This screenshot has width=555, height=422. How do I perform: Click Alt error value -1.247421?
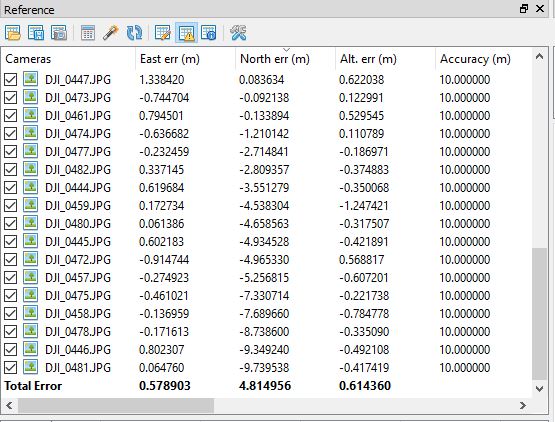[x=364, y=206]
